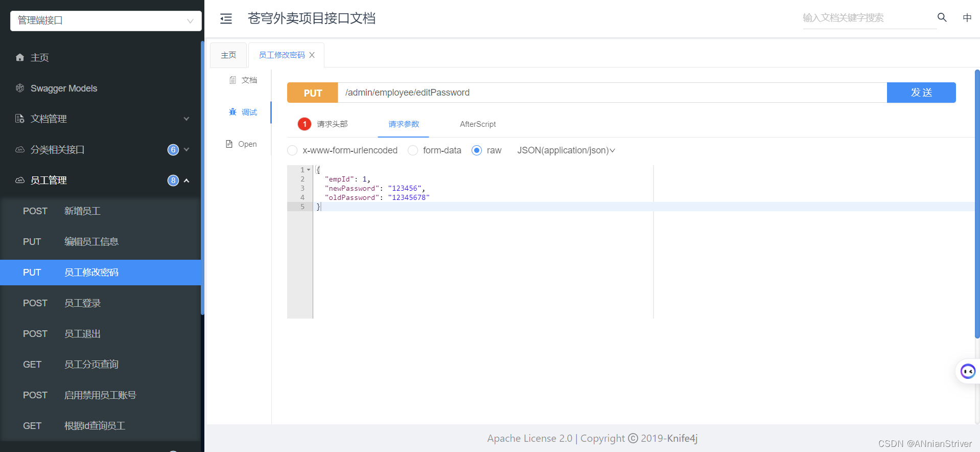
Task: Click the cloud icon beside 分类相关接口
Action: tap(20, 149)
